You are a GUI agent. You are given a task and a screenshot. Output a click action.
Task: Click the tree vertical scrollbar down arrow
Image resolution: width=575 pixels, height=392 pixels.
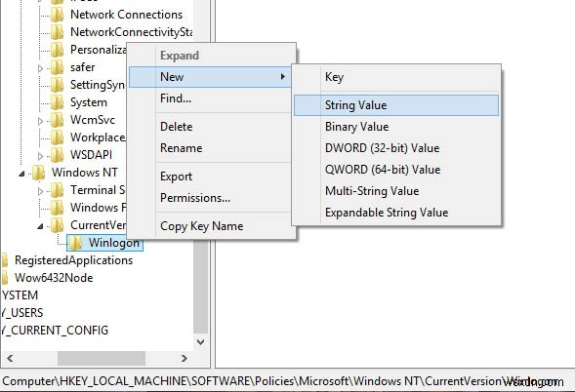(200, 342)
